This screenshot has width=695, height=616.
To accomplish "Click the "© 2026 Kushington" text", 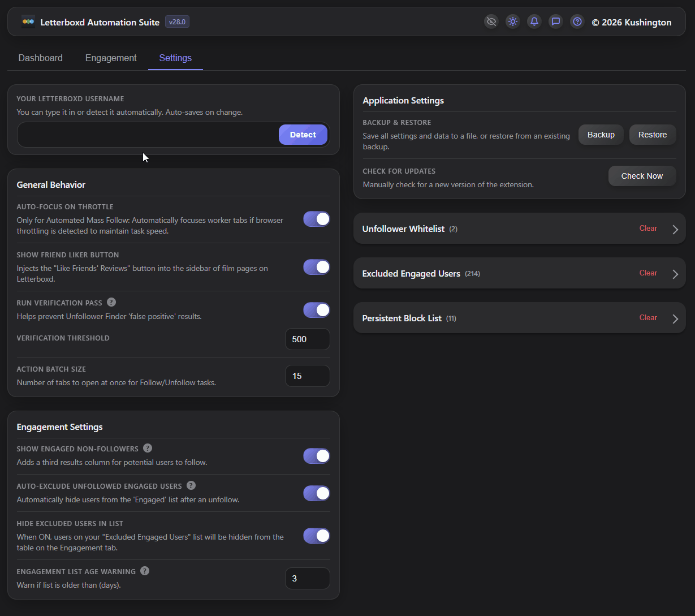I will pos(632,23).
